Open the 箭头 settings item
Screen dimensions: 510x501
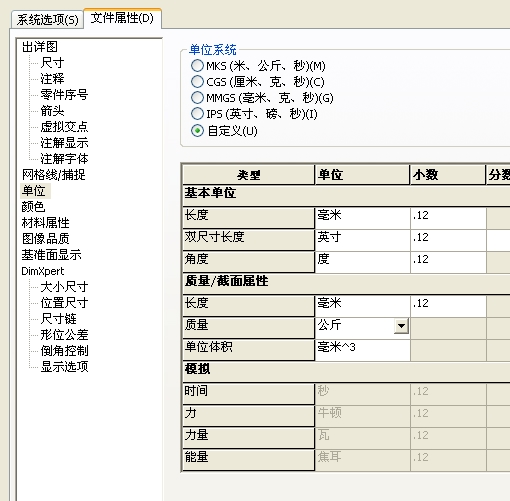click(x=52, y=111)
